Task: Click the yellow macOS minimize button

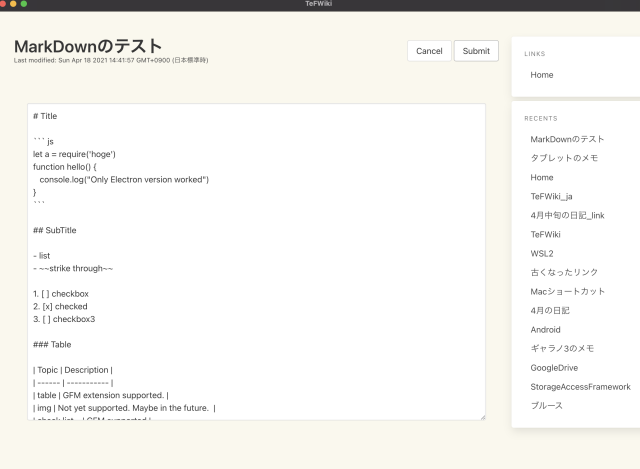Action: point(13,4)
